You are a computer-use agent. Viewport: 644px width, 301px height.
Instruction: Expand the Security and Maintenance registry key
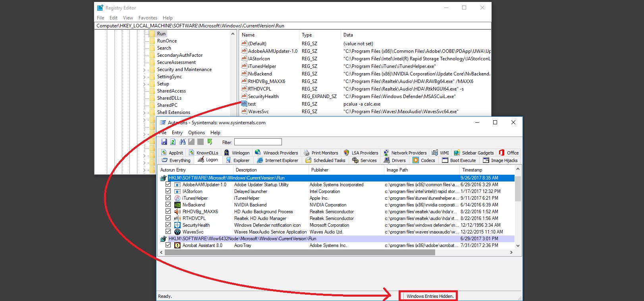pos(145,70)
